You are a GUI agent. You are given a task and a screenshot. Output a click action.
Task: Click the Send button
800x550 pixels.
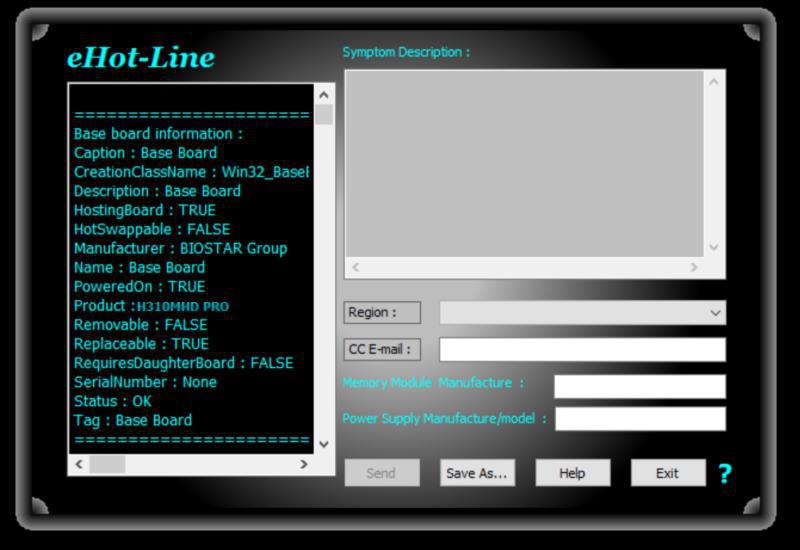382,473
